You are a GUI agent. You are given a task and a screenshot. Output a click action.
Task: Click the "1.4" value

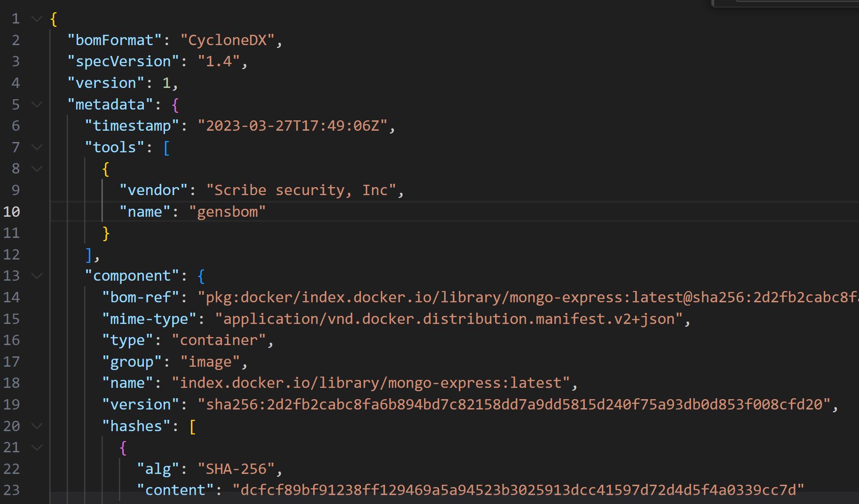tap(219, 62)
